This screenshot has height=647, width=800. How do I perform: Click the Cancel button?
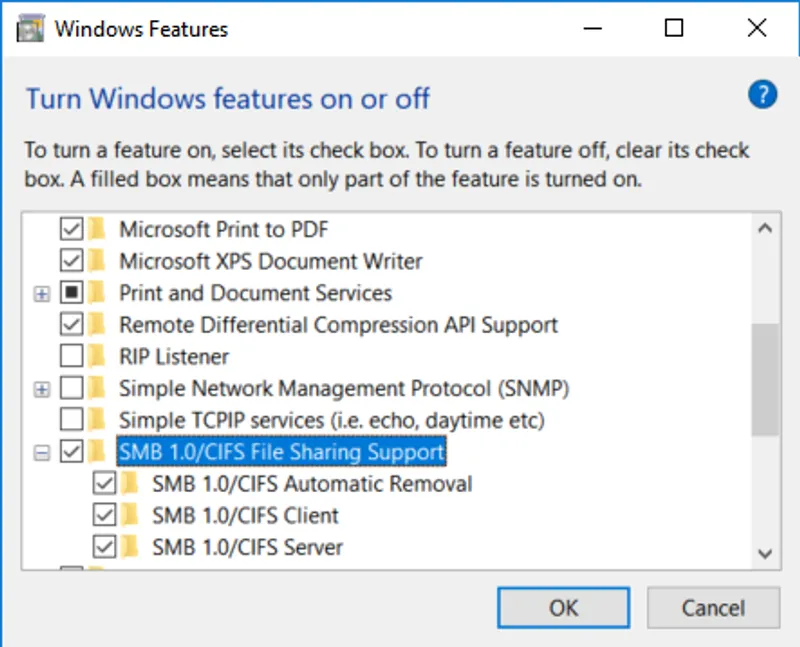coord(714,608)
